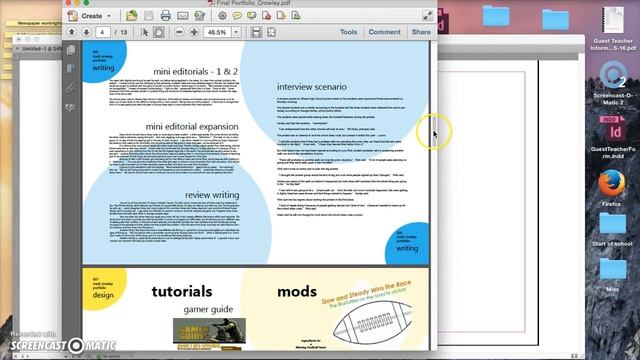
Task: Open the zoom percentage dropdown arrow
Action: click(236, 32)
